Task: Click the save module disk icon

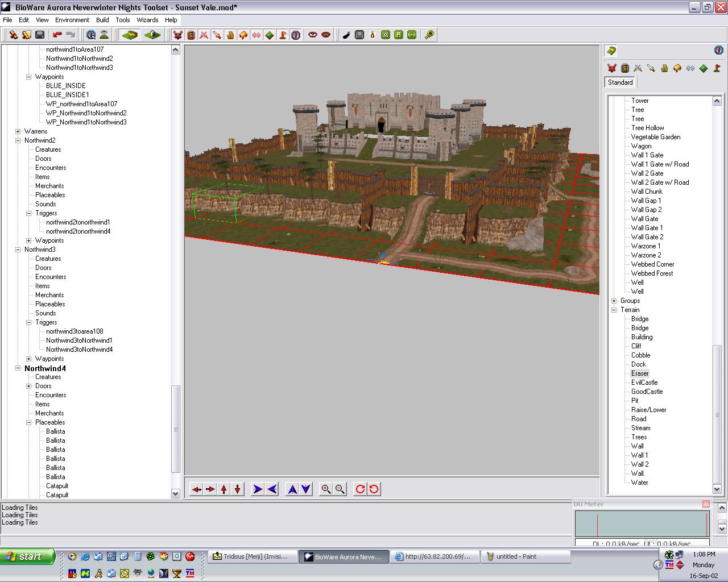Action: click(40, 35)
